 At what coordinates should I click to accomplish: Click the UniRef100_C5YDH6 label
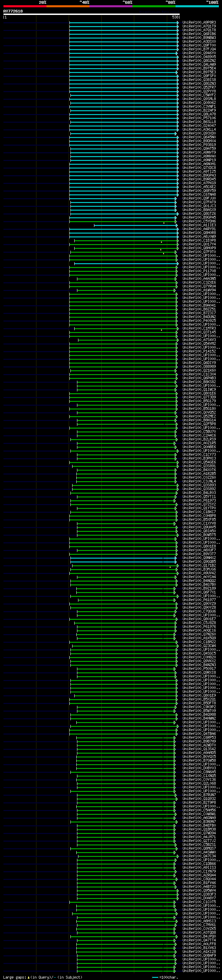point(199,221)
